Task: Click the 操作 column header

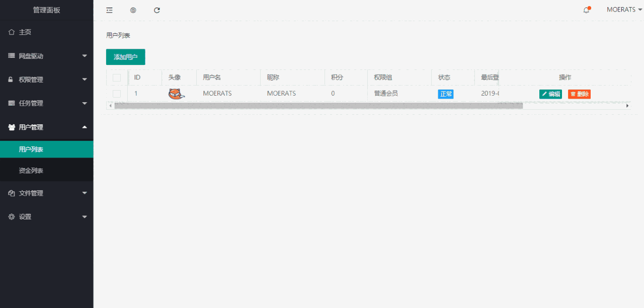Action: (565, 78)
